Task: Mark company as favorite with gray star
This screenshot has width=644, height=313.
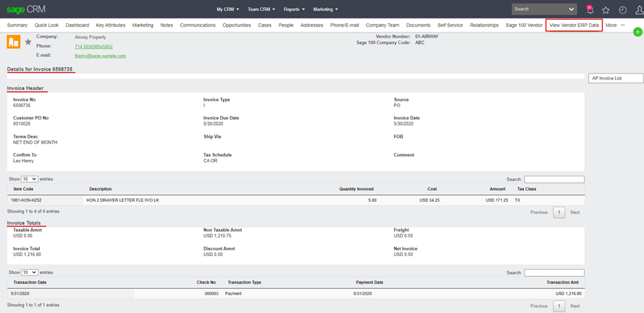Action: tap(28, 42)
